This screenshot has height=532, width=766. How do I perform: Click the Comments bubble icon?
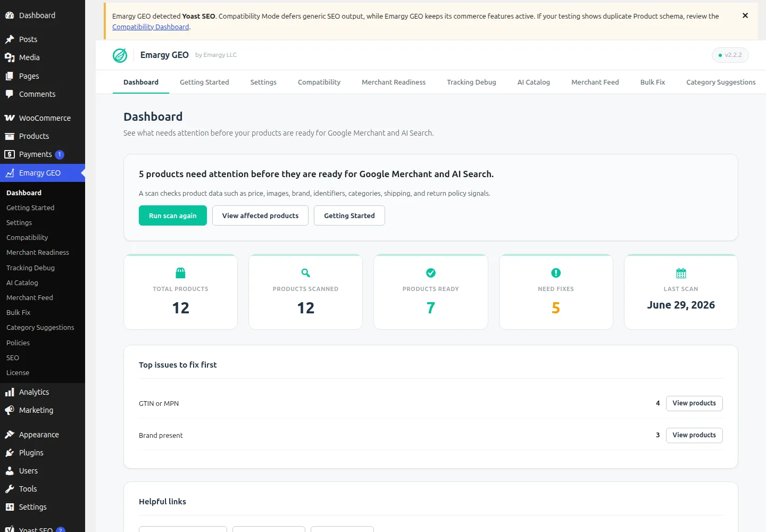(x=10, y=94)
